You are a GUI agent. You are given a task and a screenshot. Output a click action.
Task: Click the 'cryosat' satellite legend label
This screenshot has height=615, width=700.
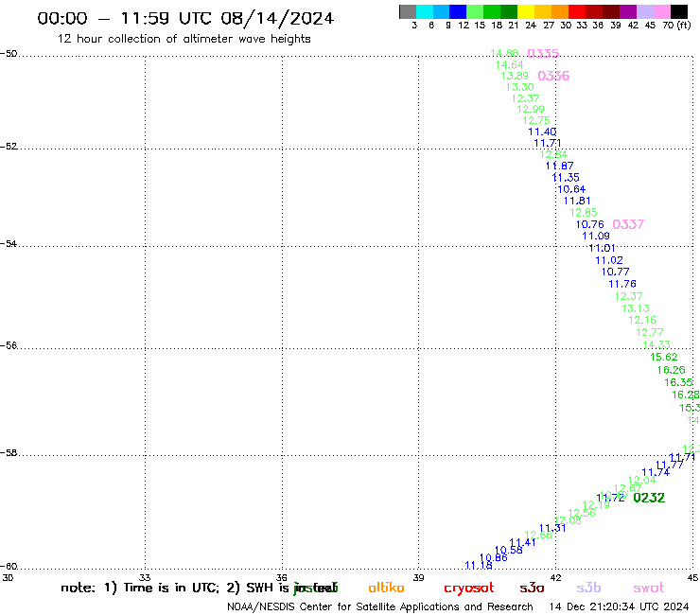(x=469, y=589)
